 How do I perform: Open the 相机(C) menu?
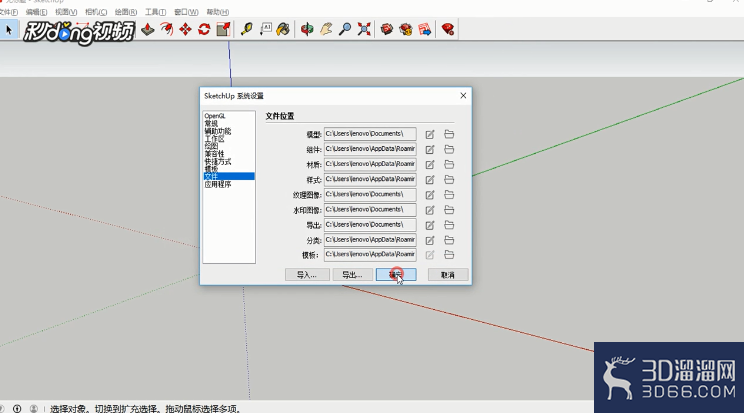(x=96, y=12)
